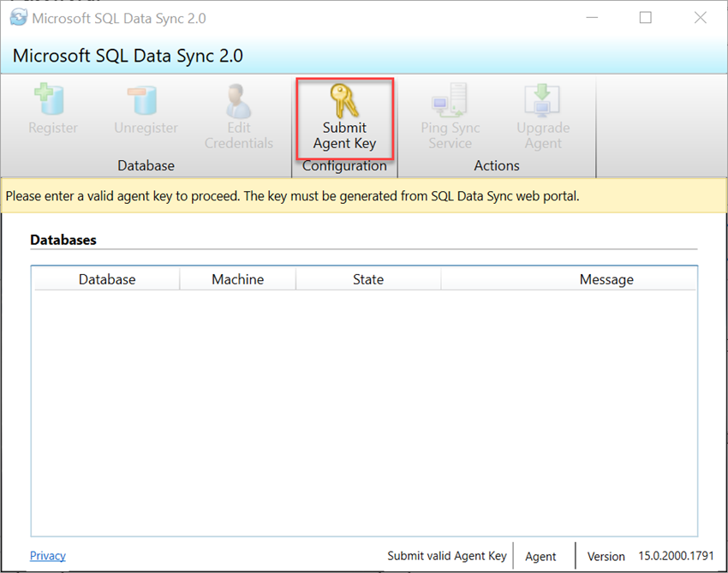Image resolution: width=728 pixels, height=573 pixels.
Task: Click the Message column header
Action: (x=606, y=278)
